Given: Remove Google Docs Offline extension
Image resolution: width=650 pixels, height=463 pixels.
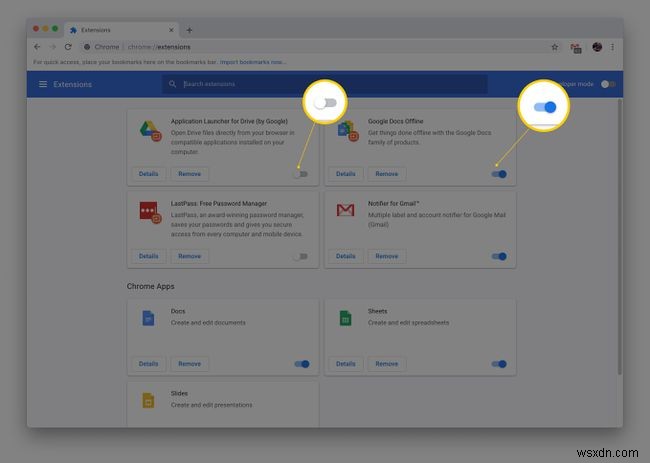Looking at the screenshot, I should click(387, 174).
